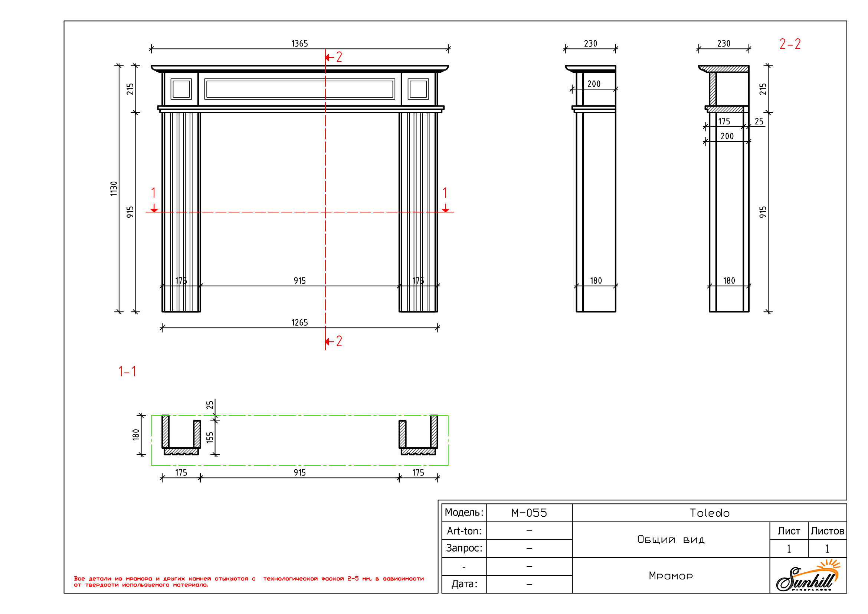Click the right square frieze panel
The image size is (868, 614).
pyautogui.click(x=418, y=89)
